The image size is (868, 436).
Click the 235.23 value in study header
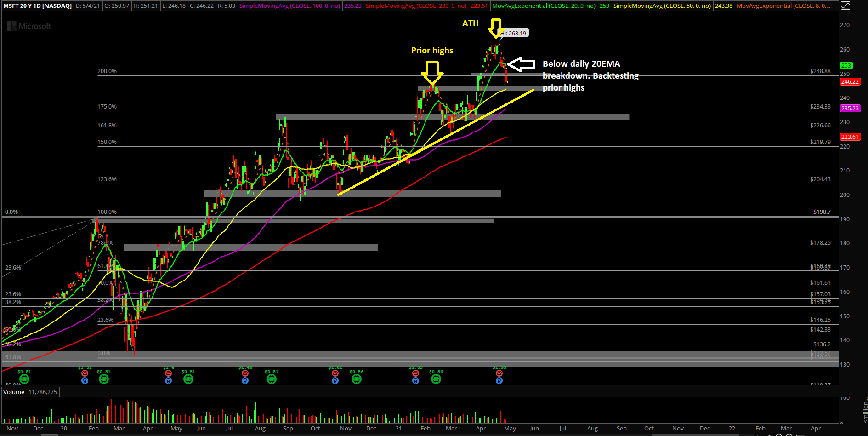pyautogui.click(x=353, y=6)
